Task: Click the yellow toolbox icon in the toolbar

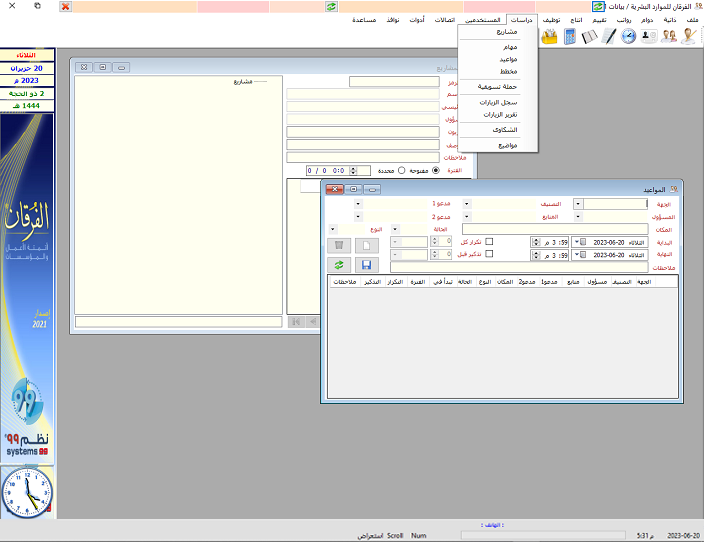Action: coord(550,36)
